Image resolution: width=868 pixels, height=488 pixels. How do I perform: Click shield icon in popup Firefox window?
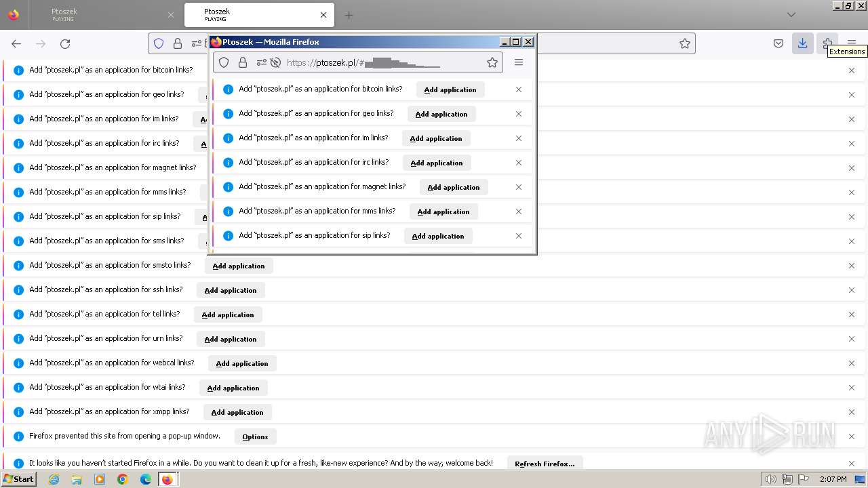click(x=224, y=62)
